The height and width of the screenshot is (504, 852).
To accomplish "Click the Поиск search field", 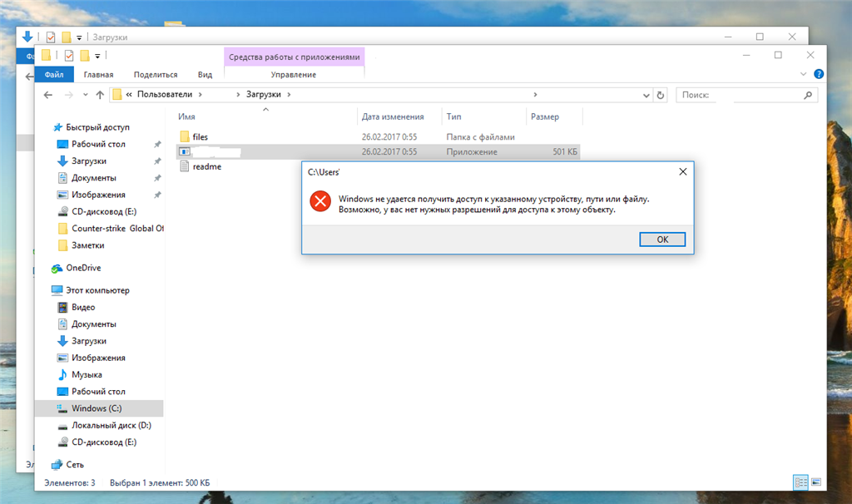I will pos(746,95).
